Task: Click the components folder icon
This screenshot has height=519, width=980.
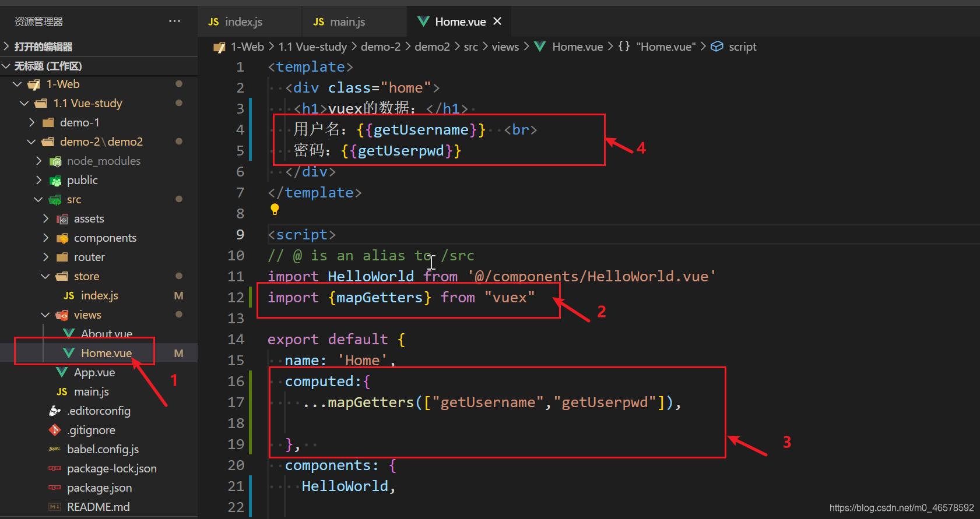Action: coord(62,238)
